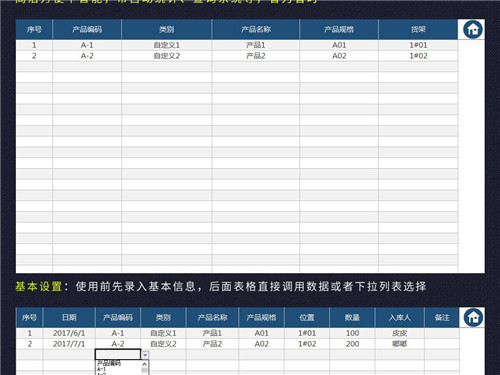Viewport: 500px width, 375px height.
Task: Select the 产品编码 entry in the dropdown list
Action: [x=109, y=363]
